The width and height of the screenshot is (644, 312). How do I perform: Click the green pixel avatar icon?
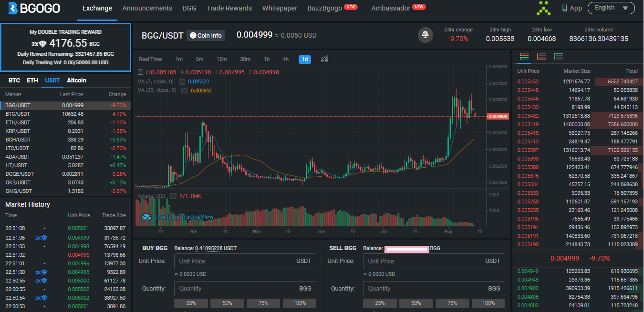coord(544,8)
